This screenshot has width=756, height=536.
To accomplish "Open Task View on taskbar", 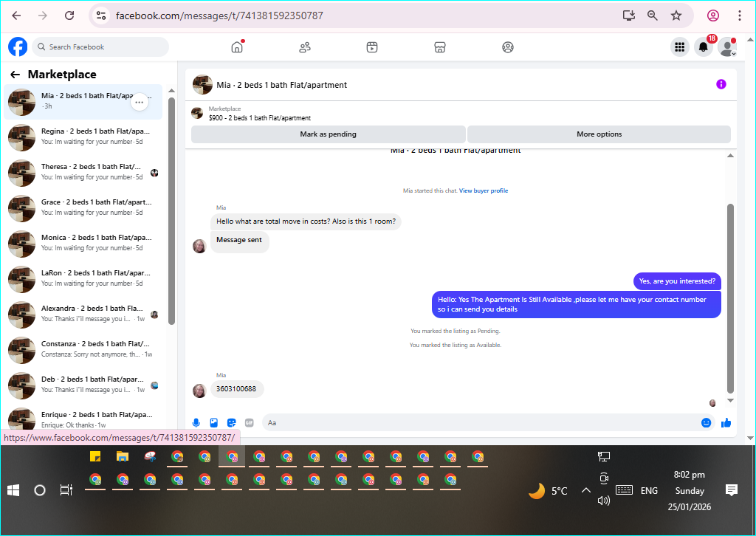I will point(66,491).
